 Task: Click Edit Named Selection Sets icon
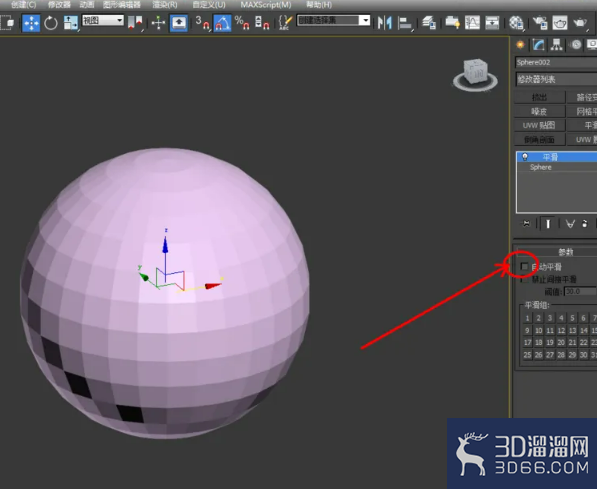(285, 23)
